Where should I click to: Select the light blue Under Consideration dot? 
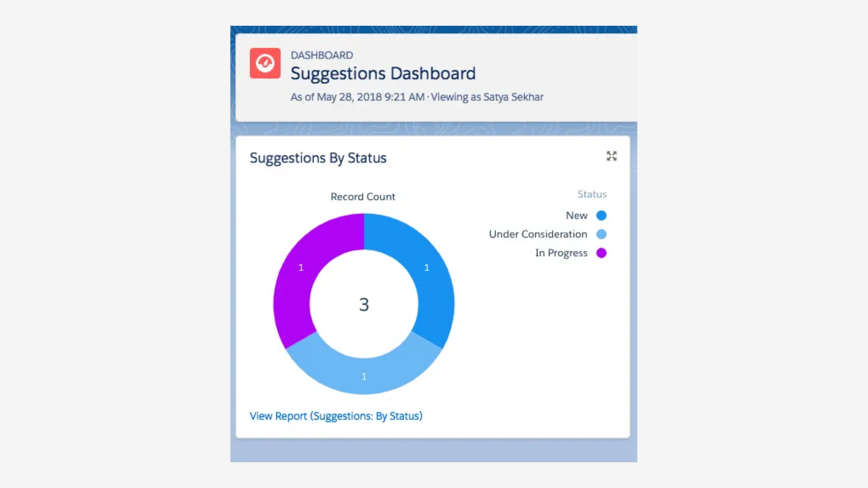coord(601,234)
